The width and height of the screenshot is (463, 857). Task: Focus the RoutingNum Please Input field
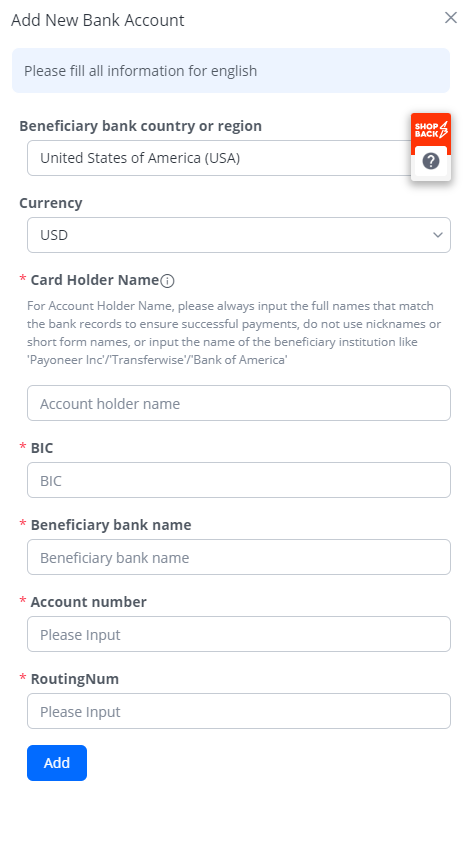coord(239,712)
